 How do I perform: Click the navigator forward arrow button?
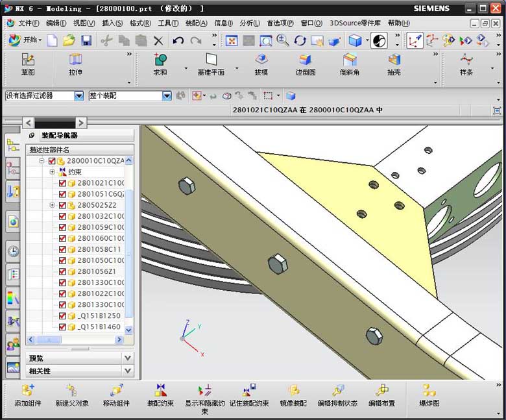pos(80,123)
